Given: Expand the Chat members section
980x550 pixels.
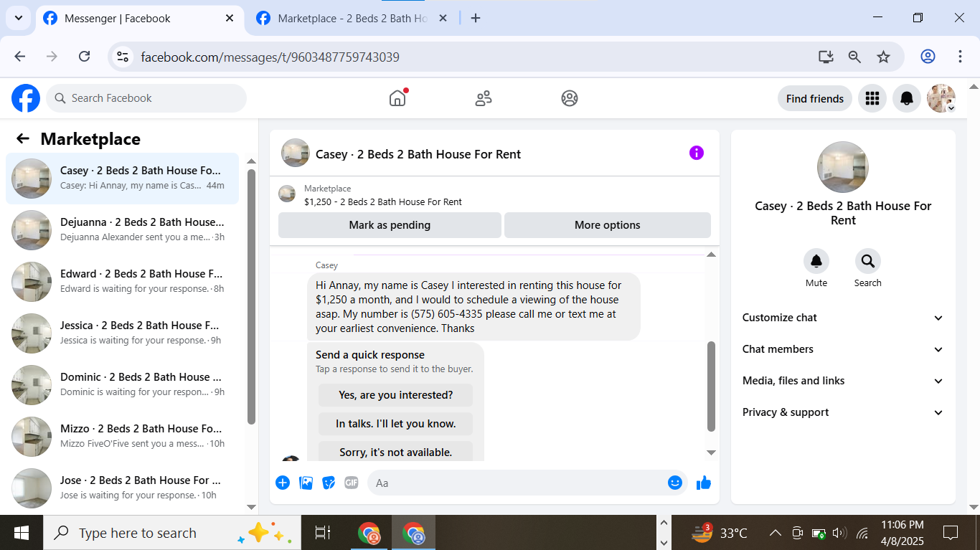Looking at the screenshot, I should tap(843, 349).
